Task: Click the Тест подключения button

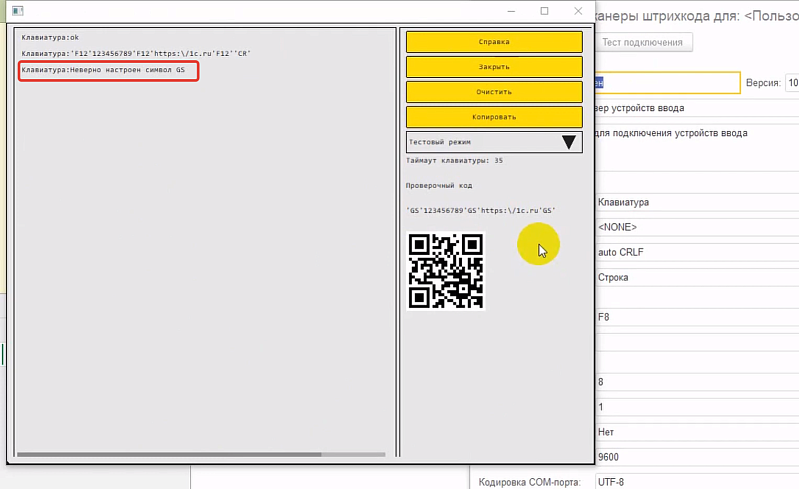Action: point(642,42)
